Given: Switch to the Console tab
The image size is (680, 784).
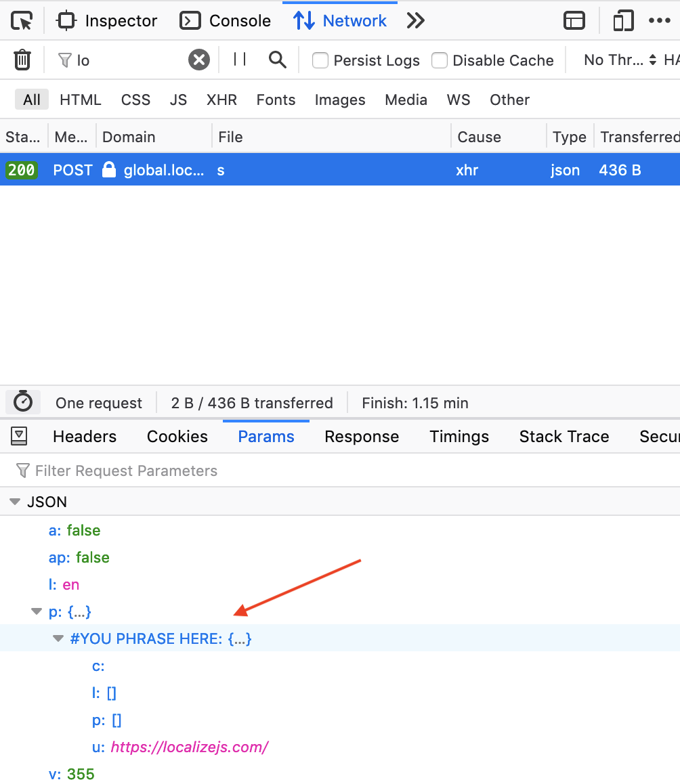Looking at the screenshot, I should point(226,21).
